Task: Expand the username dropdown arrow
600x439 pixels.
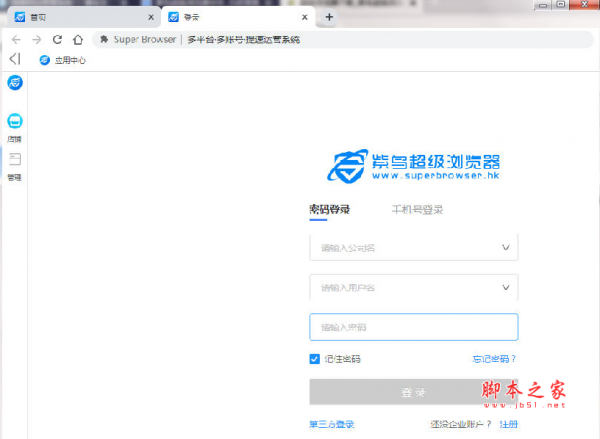Action: tap(506, 287)
